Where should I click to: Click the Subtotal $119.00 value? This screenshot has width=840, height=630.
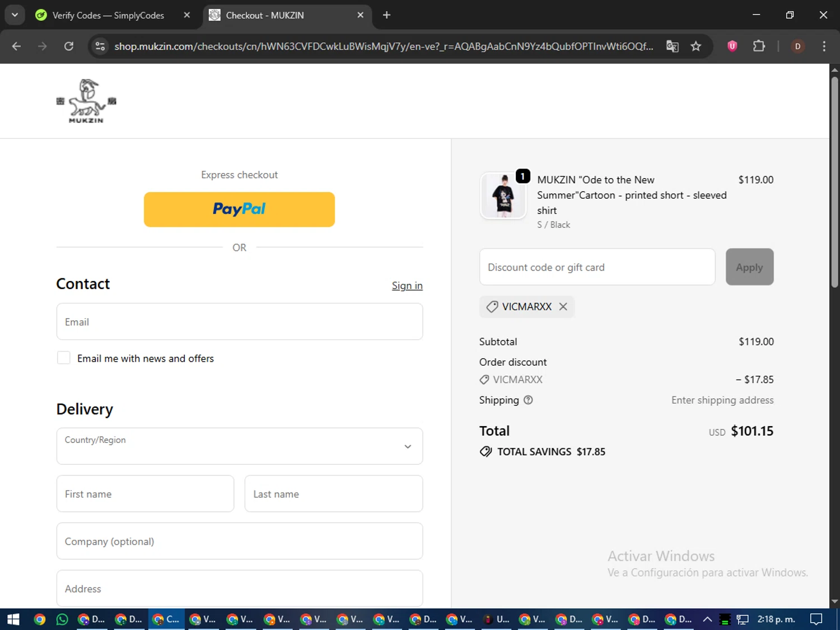[756, 342]
